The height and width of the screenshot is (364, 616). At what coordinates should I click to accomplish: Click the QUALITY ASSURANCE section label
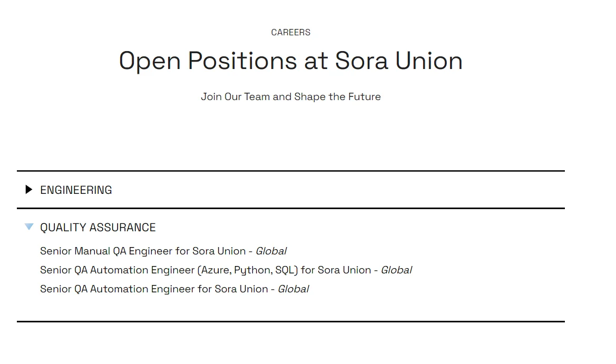pos(98,228)
